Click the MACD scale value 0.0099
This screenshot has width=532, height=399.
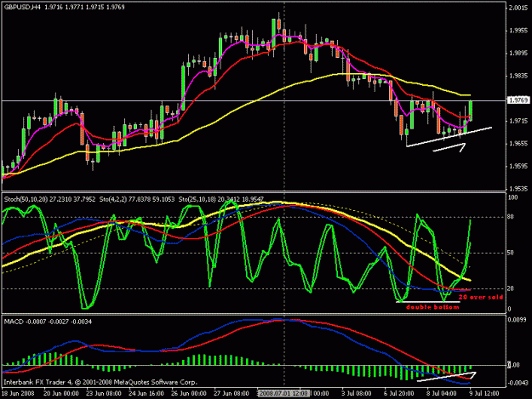pyautogui.click(x=518, y=319)
